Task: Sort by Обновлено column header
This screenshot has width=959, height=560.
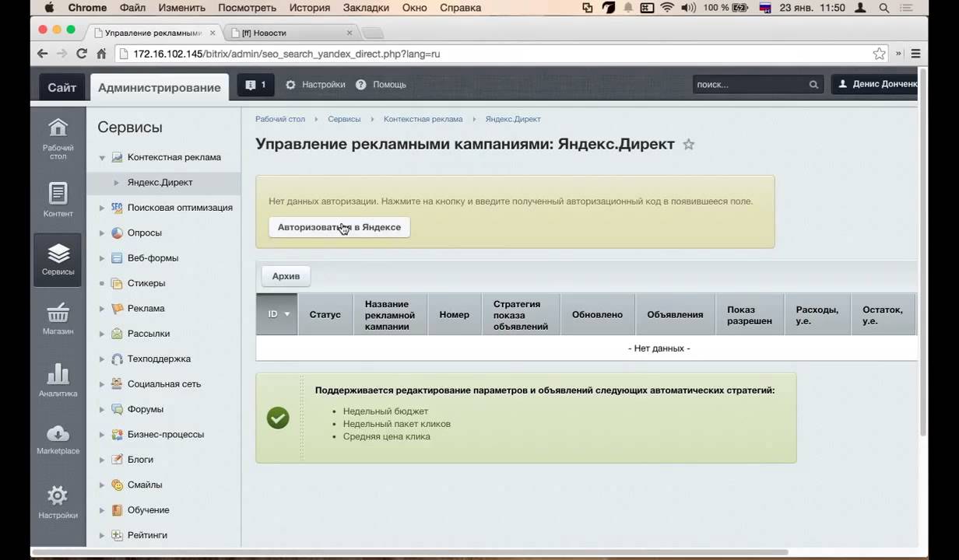Action: coord(597,314)
